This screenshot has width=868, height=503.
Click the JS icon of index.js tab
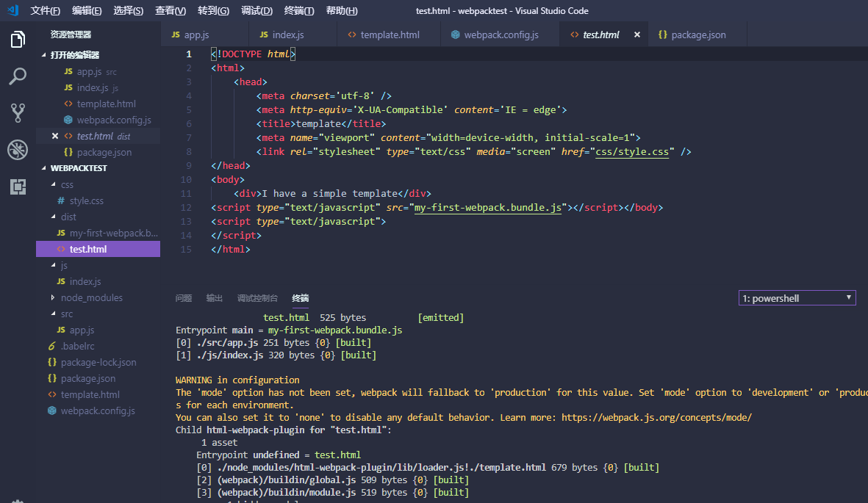(x=264, y=35)
